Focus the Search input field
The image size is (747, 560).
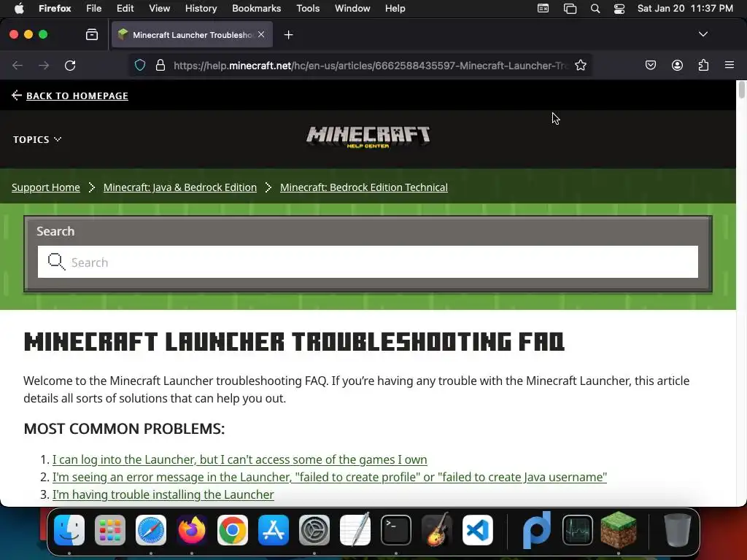368,262
